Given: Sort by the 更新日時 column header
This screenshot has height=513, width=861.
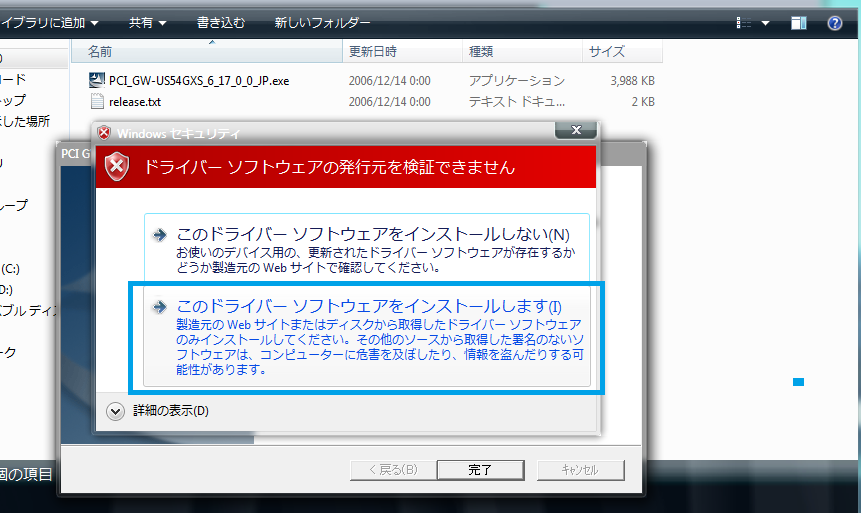Looking at the screenshot, I should (402, 52).
